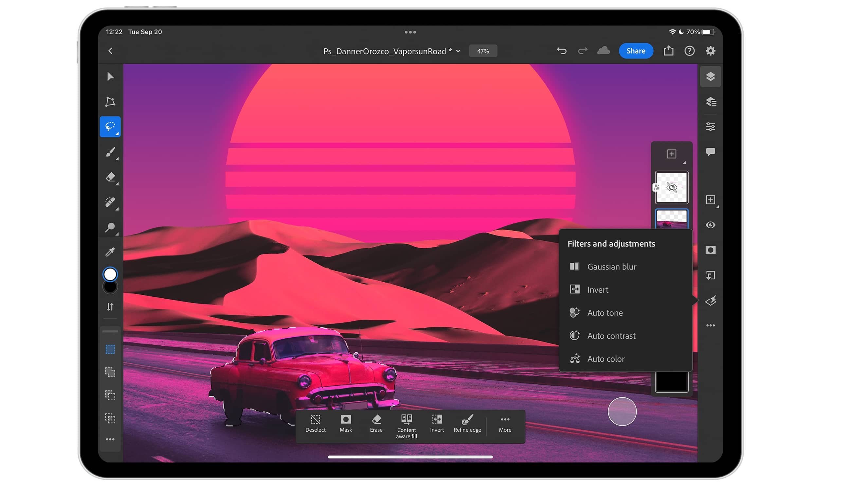This screenshot has height=488, width=868.
Task: Add layer via plus in layer strip
Action: click(x=672, y=154)
